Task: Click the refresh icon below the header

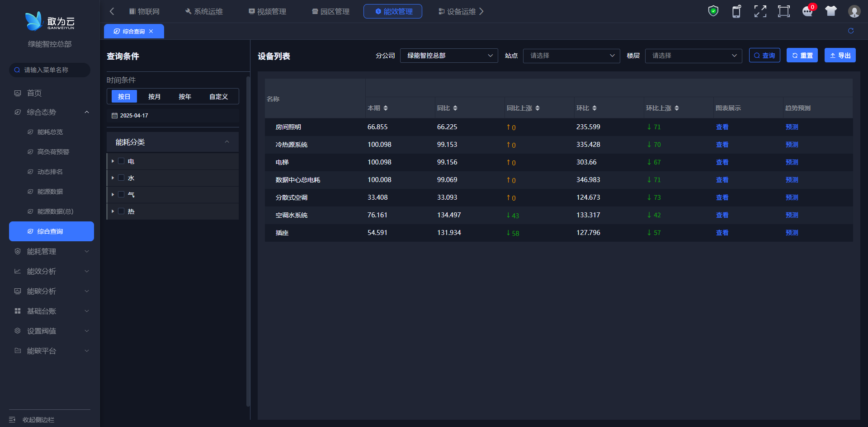Action: (850, 31)
